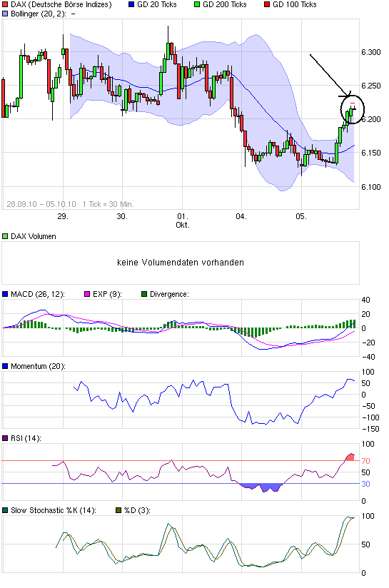Viewport: 389px width, 588px height.
Task: Click 'Slow Stochastic %K (14):' label
Action: coord(54,510)
